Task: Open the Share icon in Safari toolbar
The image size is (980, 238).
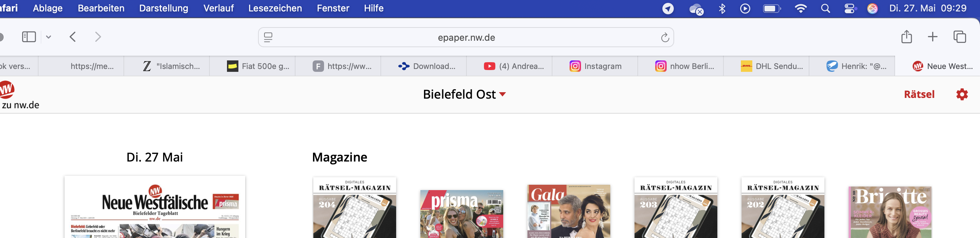Action: [906, 36]
